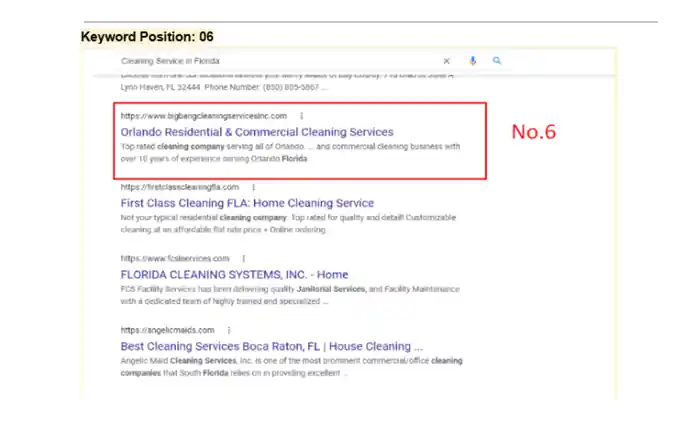700x421 pixels.
Task: Clear the search box with the X icon
Action: click(446, 61)
